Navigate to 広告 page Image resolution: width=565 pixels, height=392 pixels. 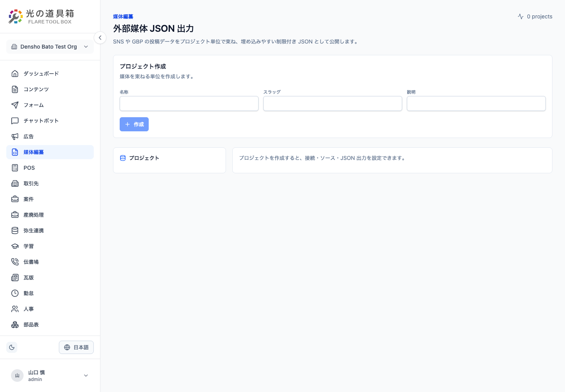[x=50, y=136]
